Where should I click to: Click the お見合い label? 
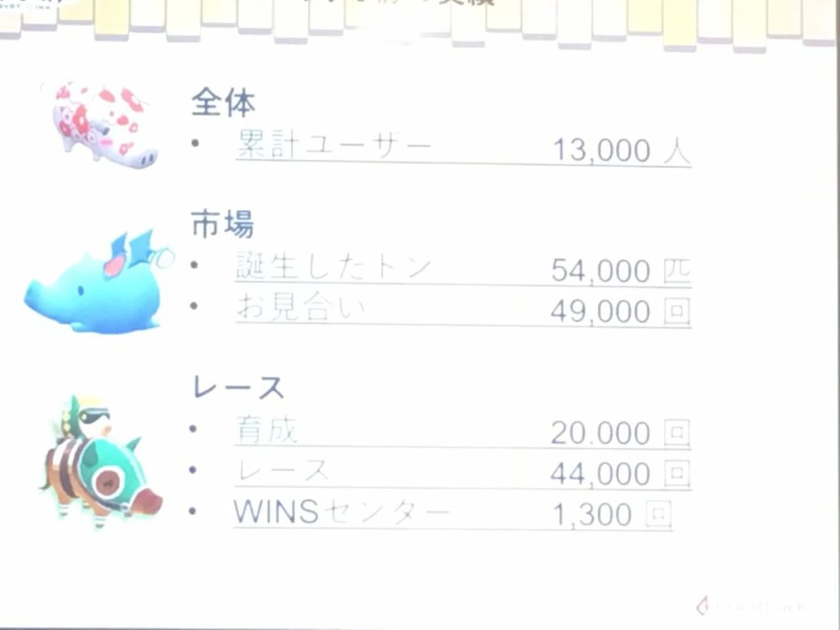pos(301,308)
